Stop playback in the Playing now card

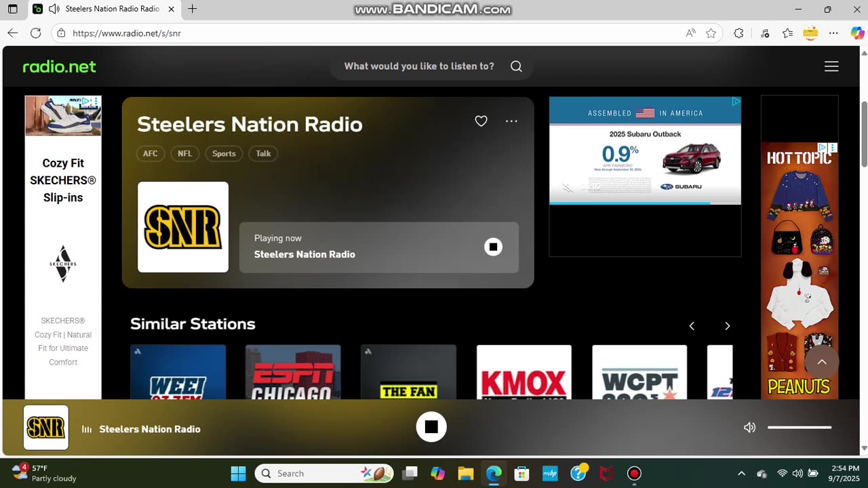pyautogui.click(x=493, y=247)
